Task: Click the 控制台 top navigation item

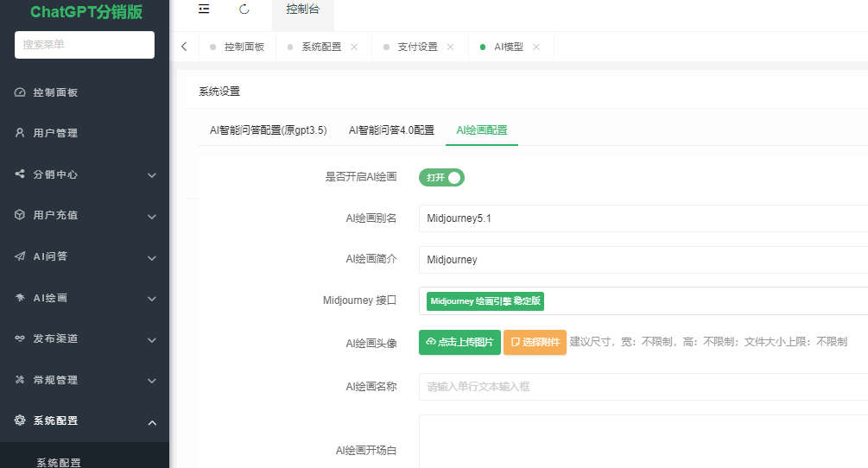Action: coord(303,9)
